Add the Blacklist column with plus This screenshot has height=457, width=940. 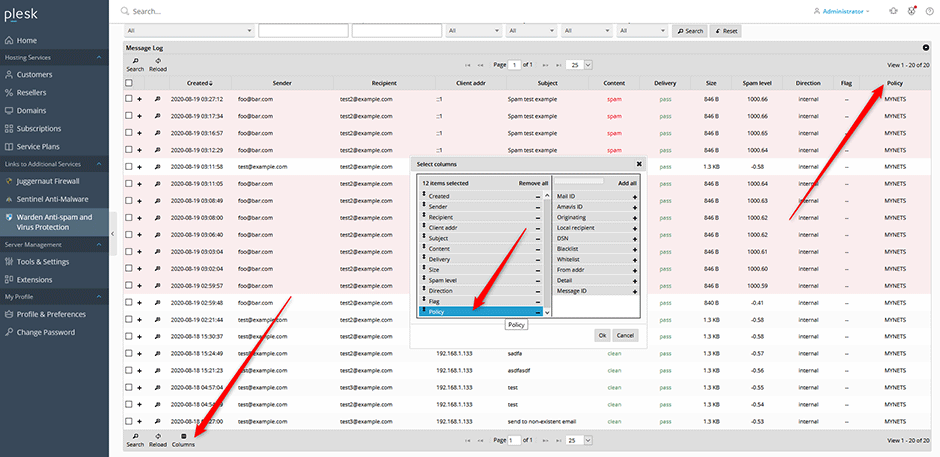[634, 249]
